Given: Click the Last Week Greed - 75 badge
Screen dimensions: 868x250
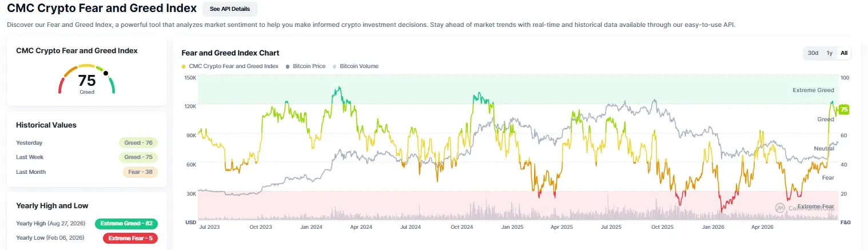Looking at the screenshot, I should (138, 157).
